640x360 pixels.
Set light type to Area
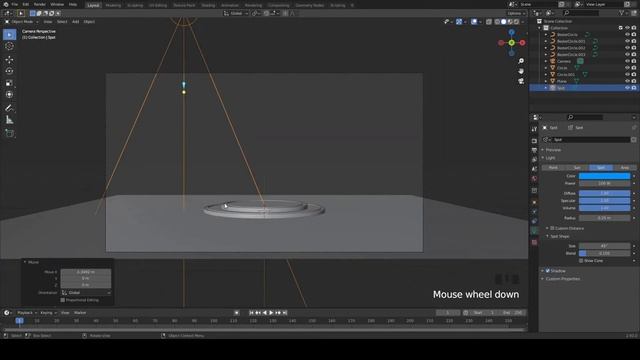(624, 168)
